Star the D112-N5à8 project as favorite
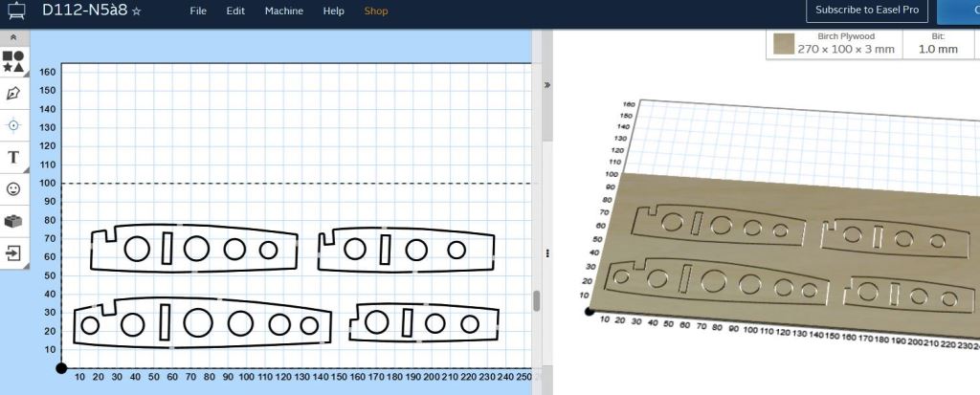Image resolution: width=980 pixels, height=395 pixels. (x=136, y=11)
